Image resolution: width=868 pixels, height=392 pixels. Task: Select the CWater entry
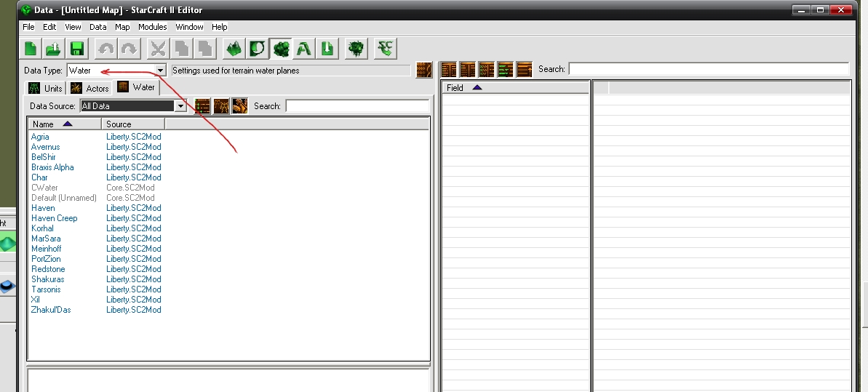click(44, 188)
